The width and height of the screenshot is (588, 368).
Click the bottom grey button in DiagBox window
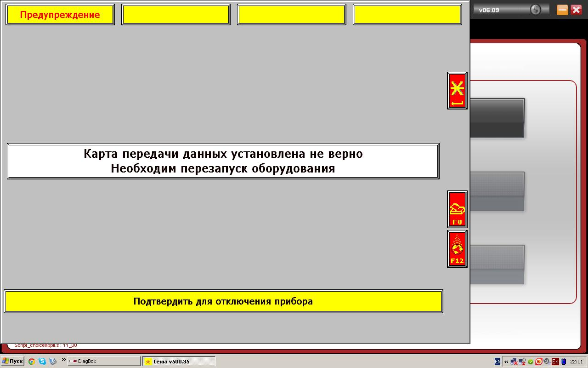click(497, 264)
